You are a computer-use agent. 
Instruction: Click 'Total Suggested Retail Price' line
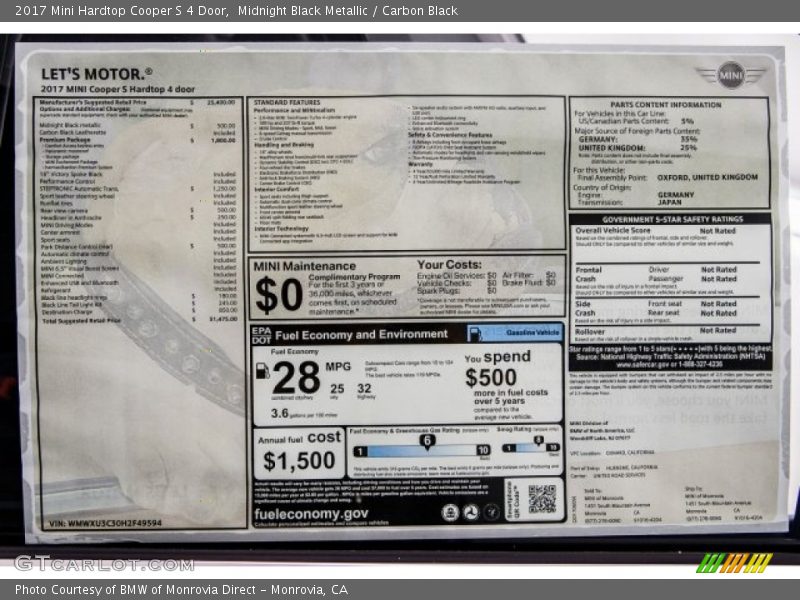pyautogui.click(x=138, y=320)
